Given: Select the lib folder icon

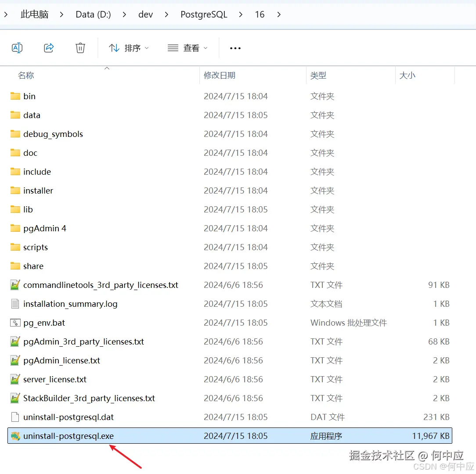Looking at the screenshot, I should click(15, 209).
